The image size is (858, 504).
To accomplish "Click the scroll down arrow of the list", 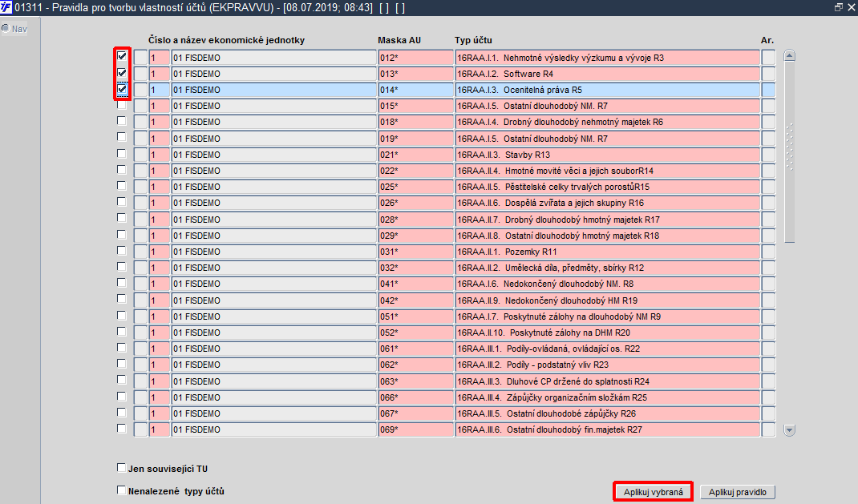I will click(789, 430).
